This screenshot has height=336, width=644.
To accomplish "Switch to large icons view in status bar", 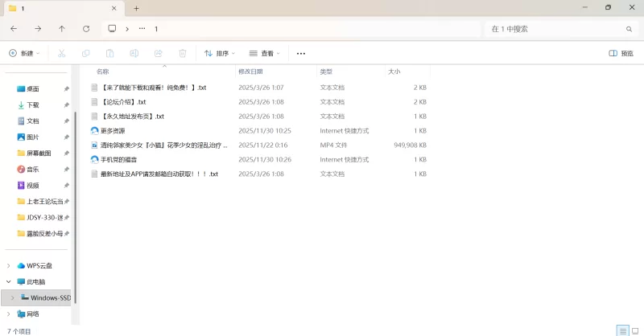I will coord(634,330).
